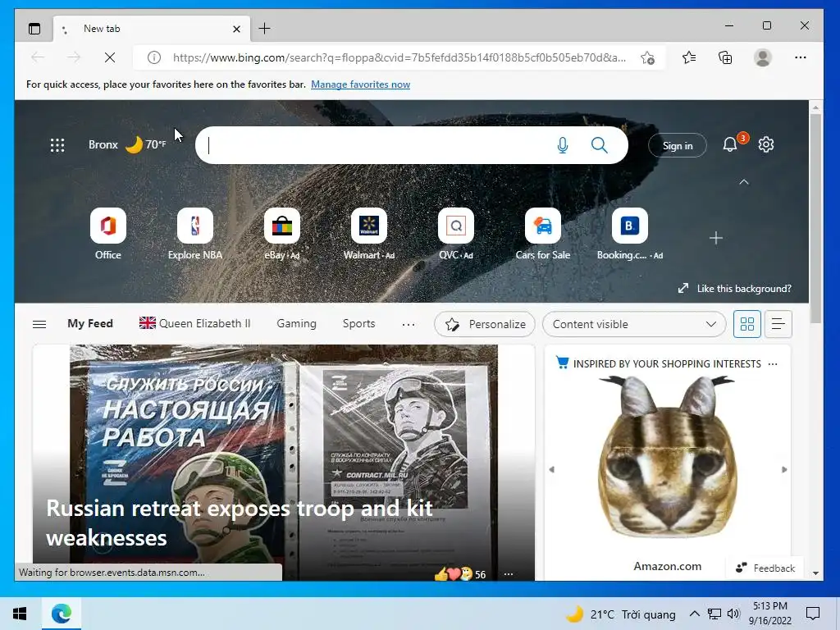Click the page vertical scrollbar thumb
Image resolution: width=840 pixels, height=630 pixels.
(815, 218)
